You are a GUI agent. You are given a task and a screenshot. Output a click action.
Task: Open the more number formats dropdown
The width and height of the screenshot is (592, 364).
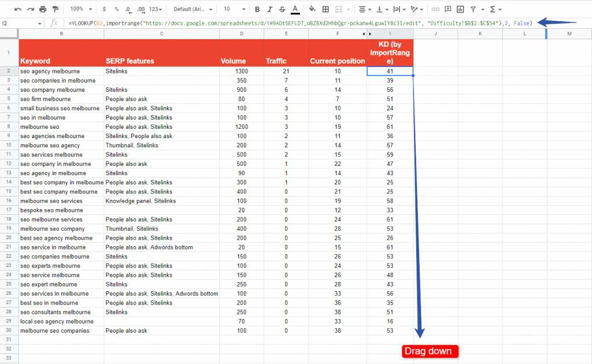coord(155,9)
